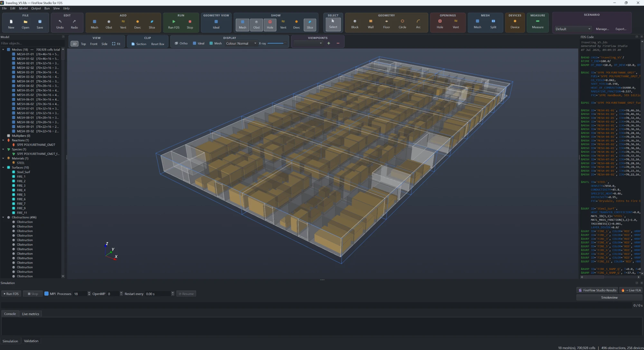644x350 pixels.
Task: Click Export... in Scenario panel
Action: (x=621, y=29)
